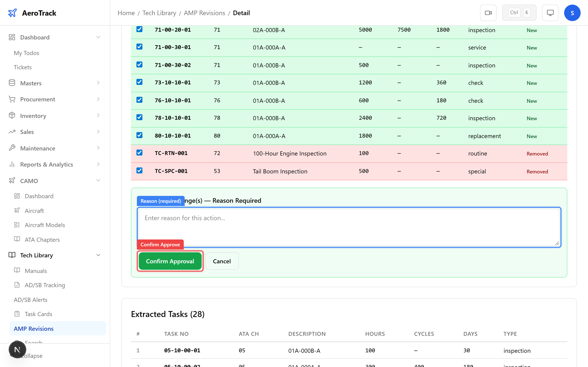Click the monitor display icon in the header
Image resolution: width=588 pixels, height=367 pixels.
click(550, 13)
